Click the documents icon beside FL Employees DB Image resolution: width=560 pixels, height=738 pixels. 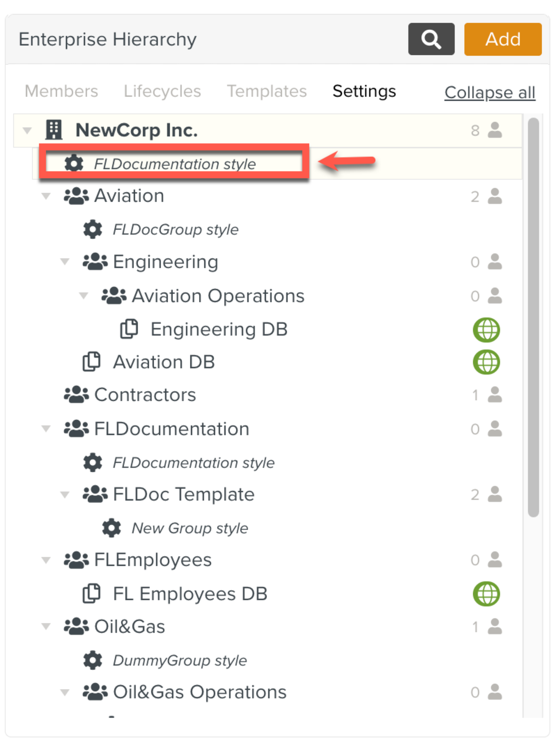92,594
